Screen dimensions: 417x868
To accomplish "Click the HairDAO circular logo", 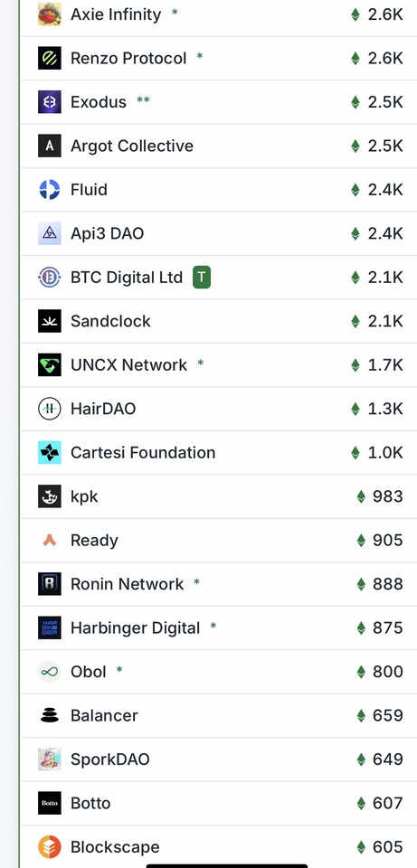I will point(49,409).
